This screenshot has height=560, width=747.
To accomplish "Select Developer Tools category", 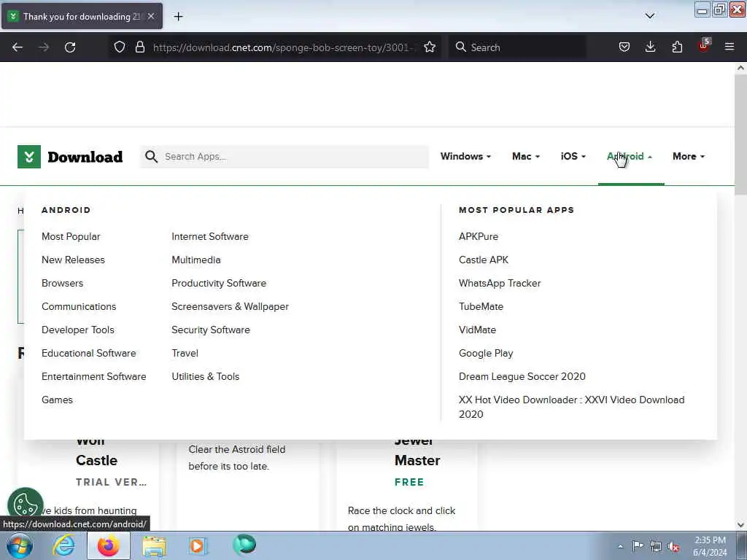I will point(77,330).
